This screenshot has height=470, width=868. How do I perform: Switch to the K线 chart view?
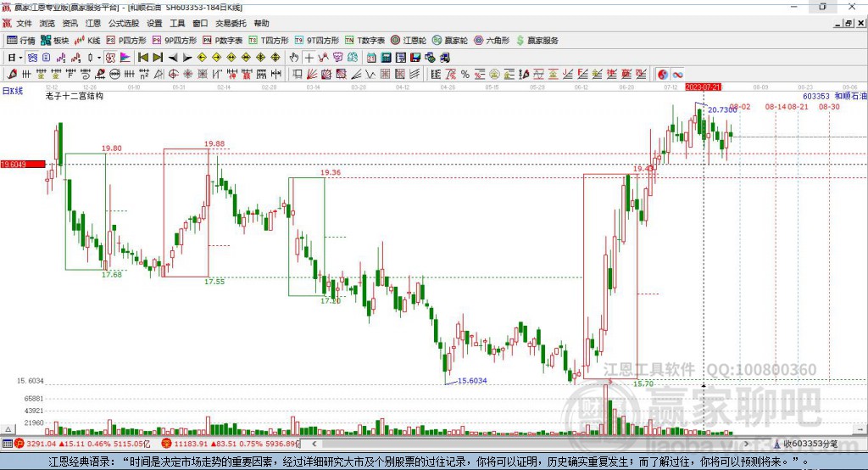tap(87, 41)
